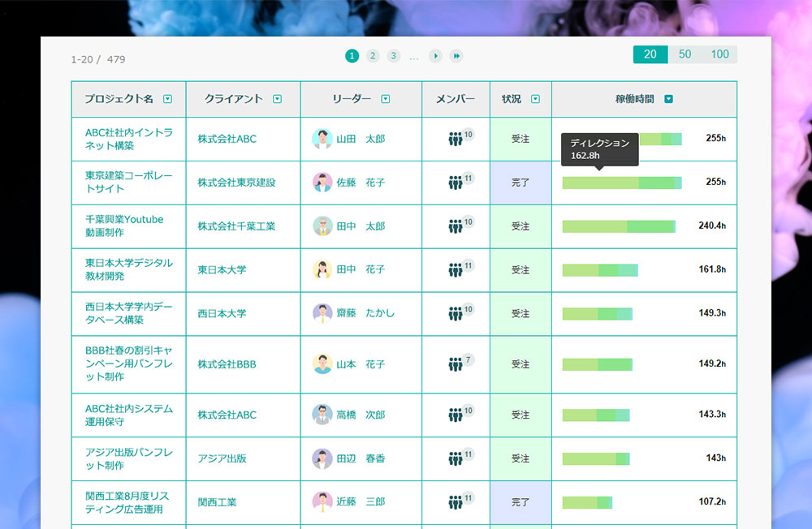
Task: Show 50 items per page
Action: point(685,54)
